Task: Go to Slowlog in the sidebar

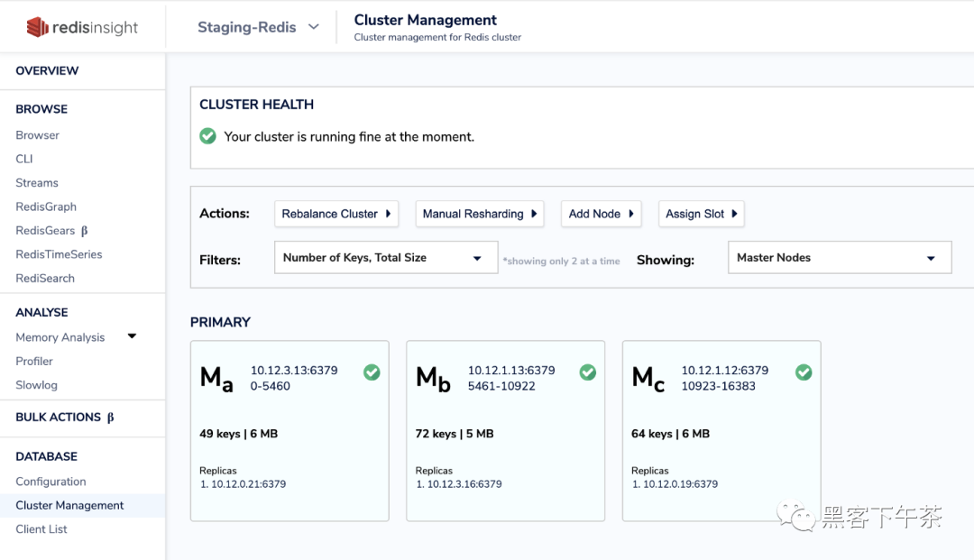Action: (37, 385)
